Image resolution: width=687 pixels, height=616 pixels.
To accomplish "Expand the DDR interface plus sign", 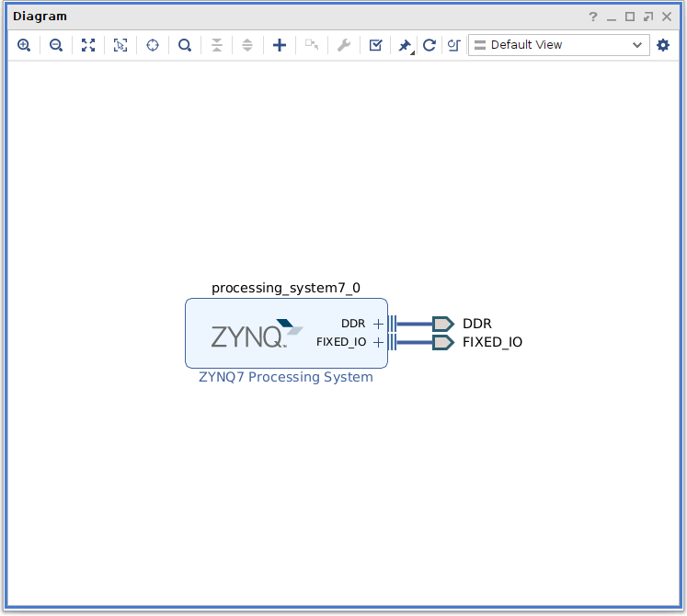I will (378, 324).
